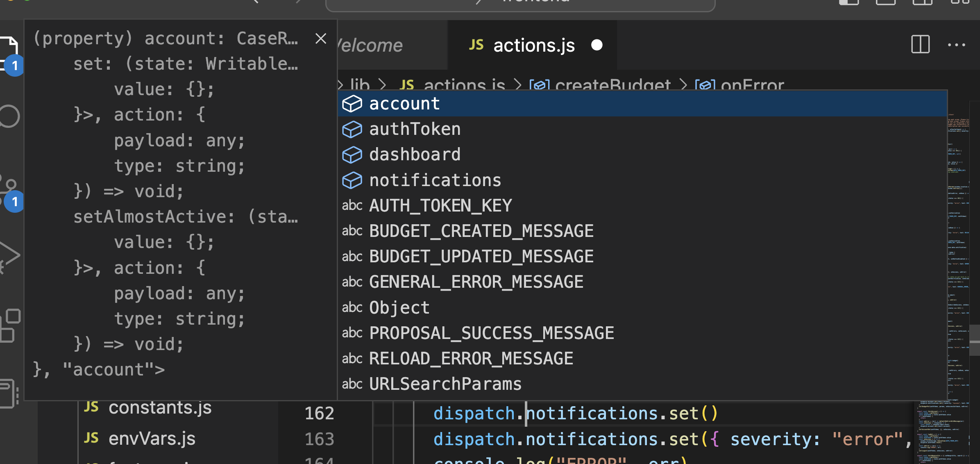Select the notifications suggestion in the autocomplete list
The height and width of the screenshot is (464, 980).
435,180
